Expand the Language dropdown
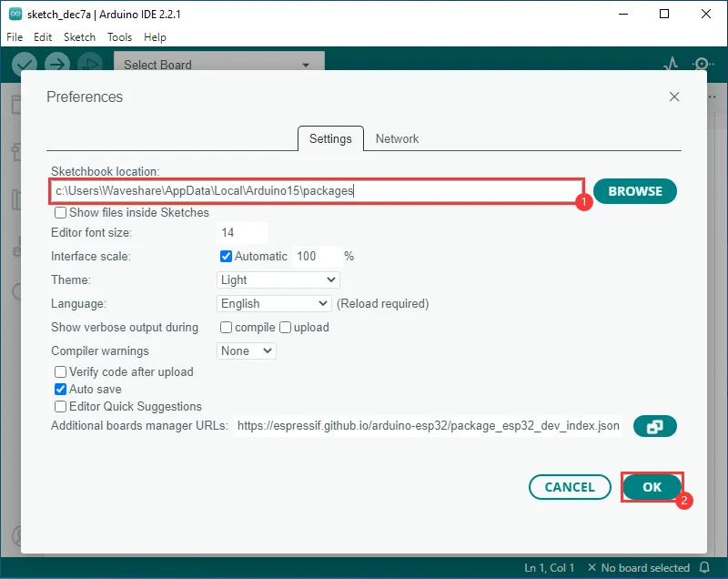The width and height of the screenshot is (728, 579). pos(275,304)
